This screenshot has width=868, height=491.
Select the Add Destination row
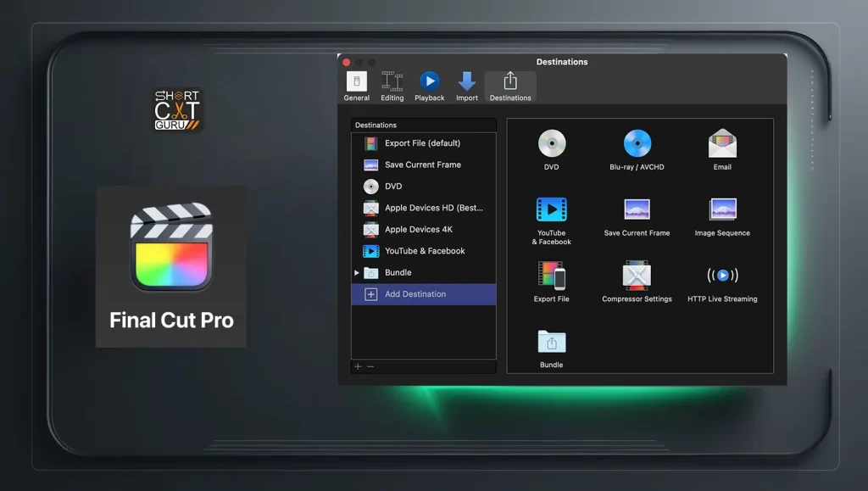(424, 294)
